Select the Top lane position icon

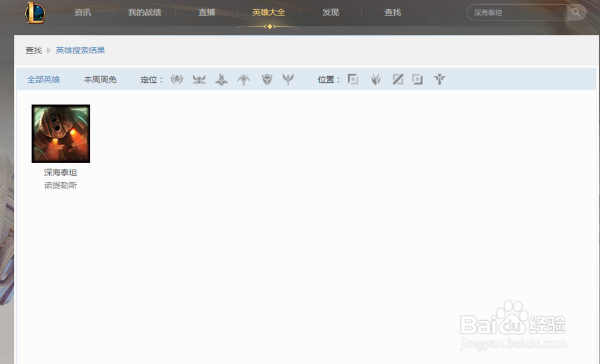[353, 79]
